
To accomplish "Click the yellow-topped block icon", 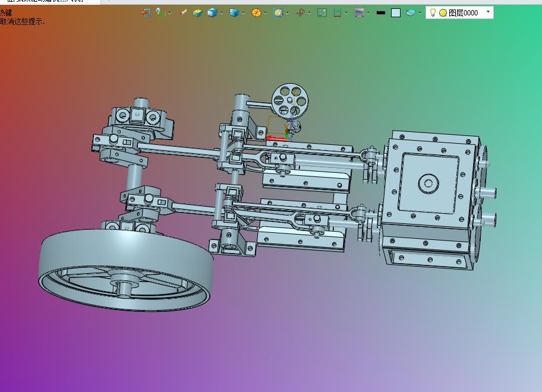I will [198, 13].
